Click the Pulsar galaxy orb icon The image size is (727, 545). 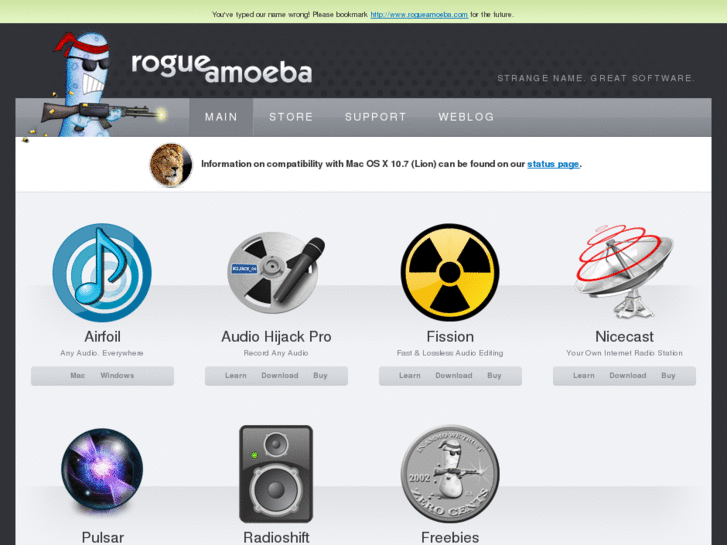point(102,469)
